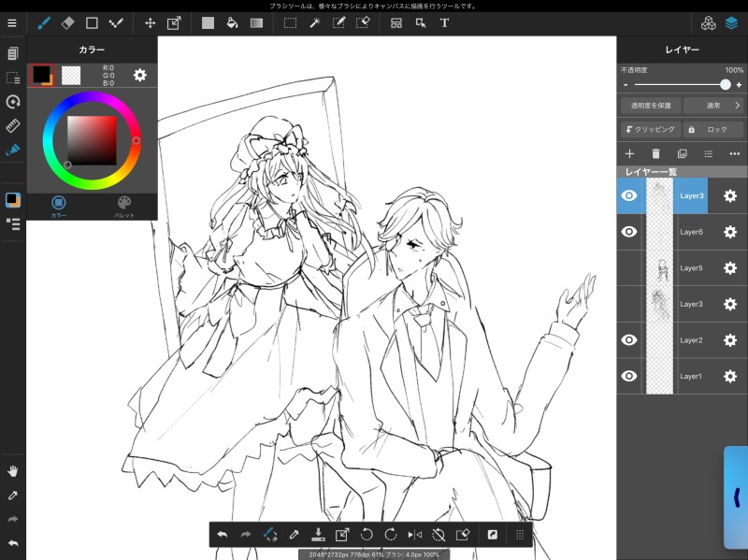Screen dimensions: 748x560
Task: Open the brush pen panel in left sidebar
Action: coord(13,150)
